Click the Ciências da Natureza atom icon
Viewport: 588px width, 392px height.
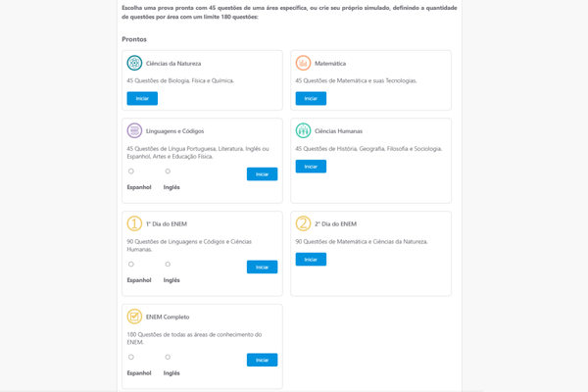134,63
